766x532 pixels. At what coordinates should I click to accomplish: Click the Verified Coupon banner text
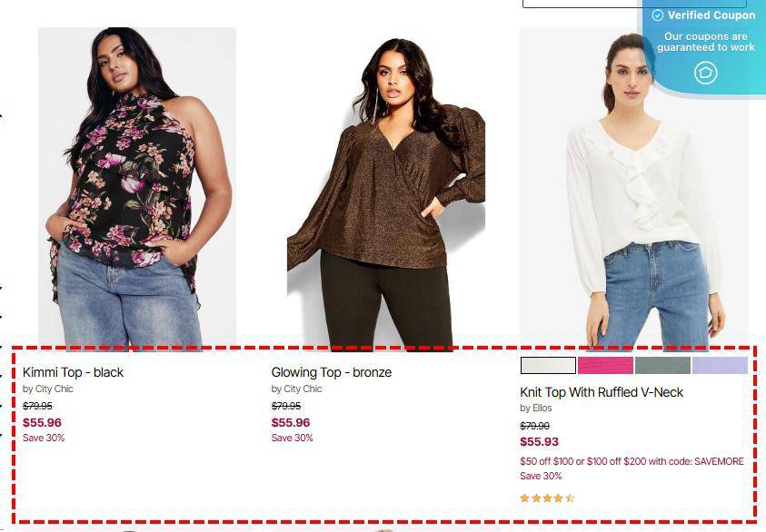pos(711,15)
